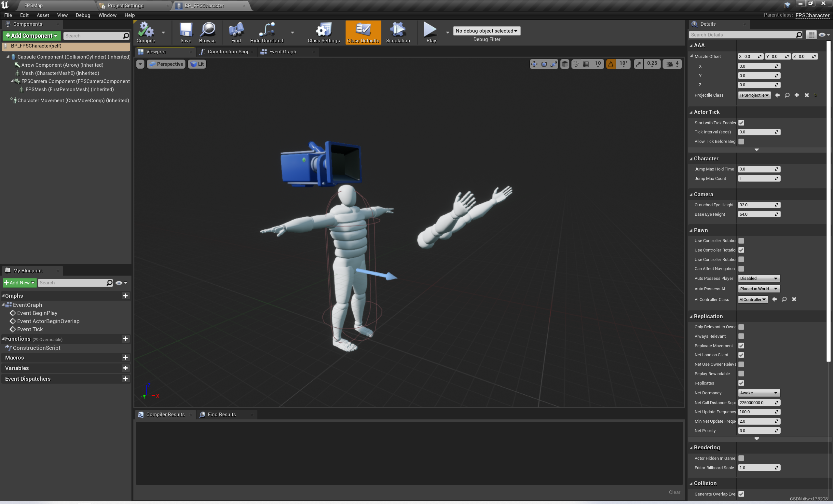Select the Event Graph tab
Screen dimensions: 833x504
point(281,51)
